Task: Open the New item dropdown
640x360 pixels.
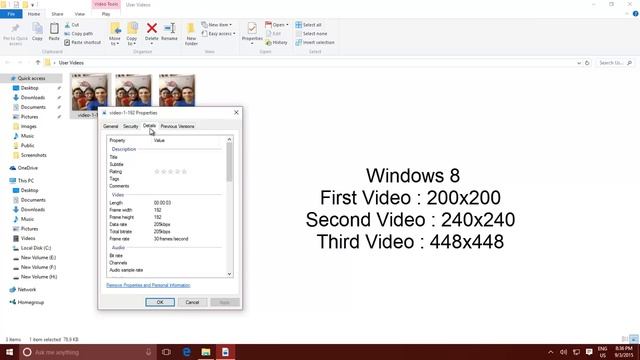Action: 217,25
